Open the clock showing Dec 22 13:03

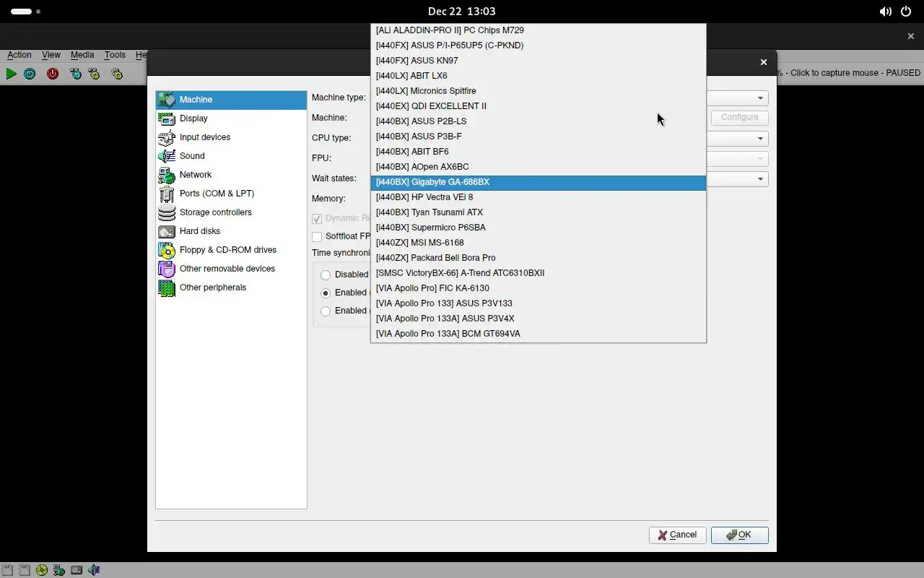461,12
